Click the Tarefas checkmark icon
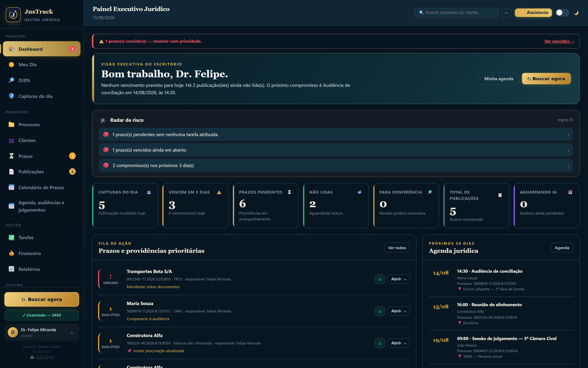Screen dimensions: 588x368 click(11, 237)
